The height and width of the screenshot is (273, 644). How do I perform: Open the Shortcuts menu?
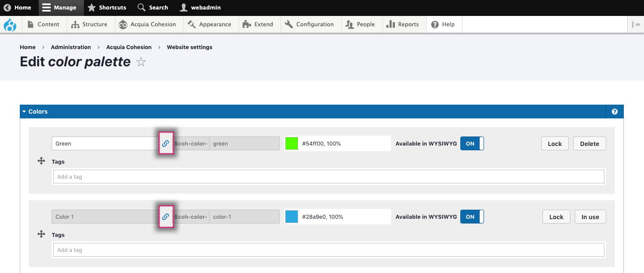107,8
